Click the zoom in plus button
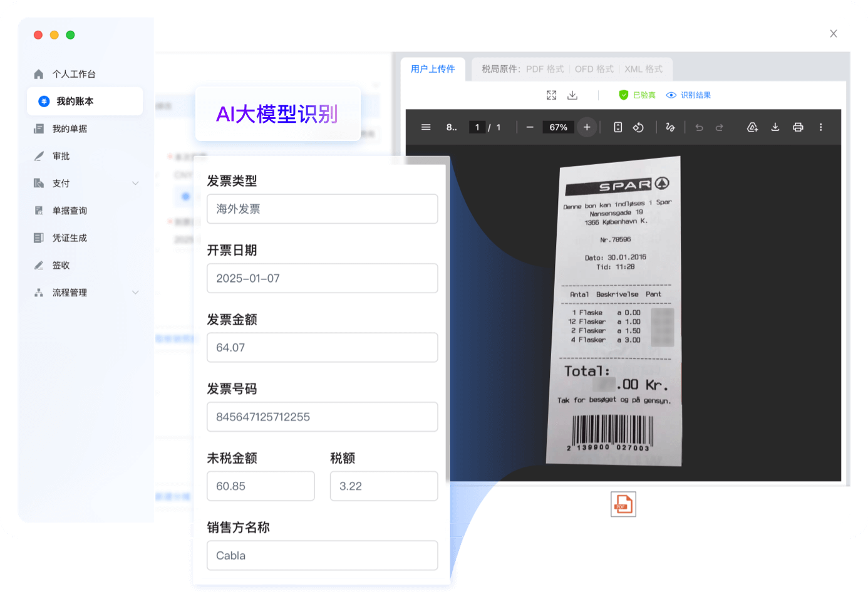Image resolution: width=868 pixels, height=594 pixels. pos(587,127)
